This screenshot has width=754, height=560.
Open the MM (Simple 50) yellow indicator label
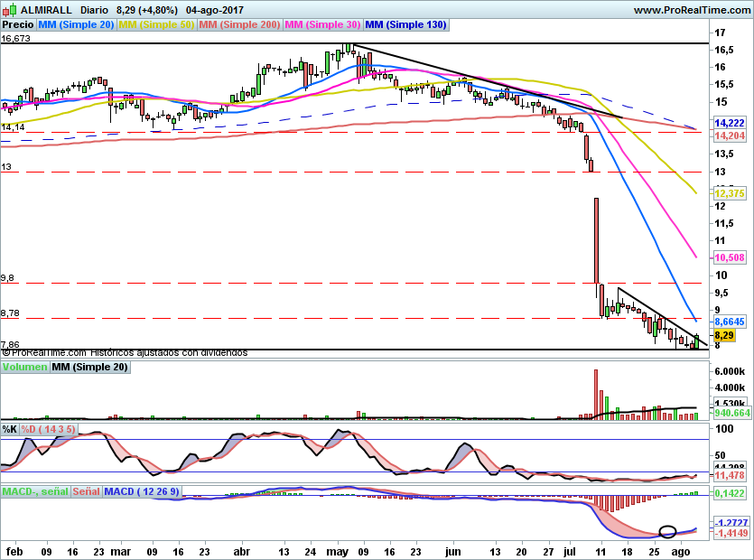tap(156, 24)
